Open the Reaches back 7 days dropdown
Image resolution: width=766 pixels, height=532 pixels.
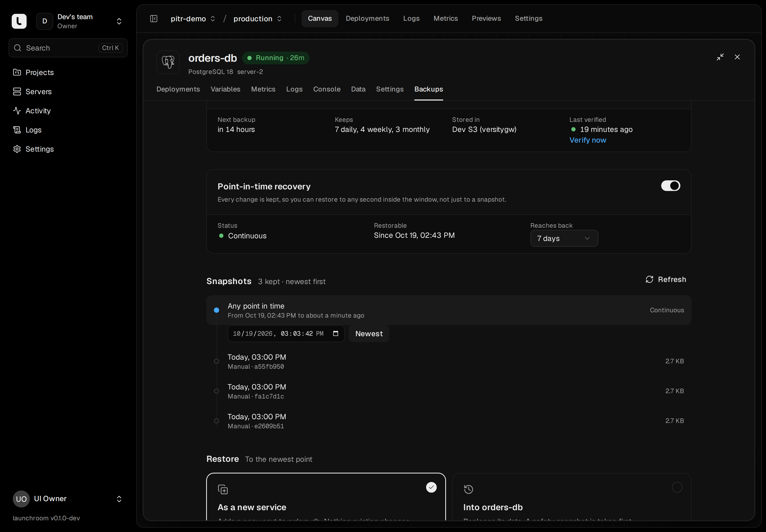[564, 239]
